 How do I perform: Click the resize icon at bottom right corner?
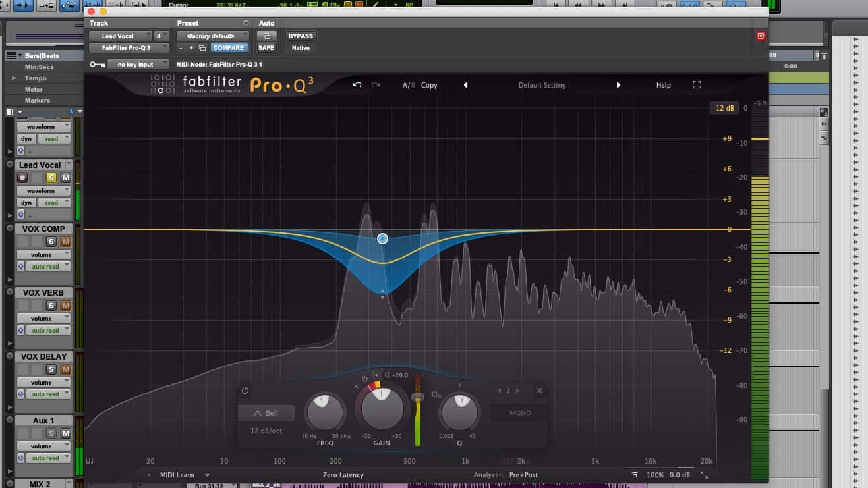click(x=705, y=475)
